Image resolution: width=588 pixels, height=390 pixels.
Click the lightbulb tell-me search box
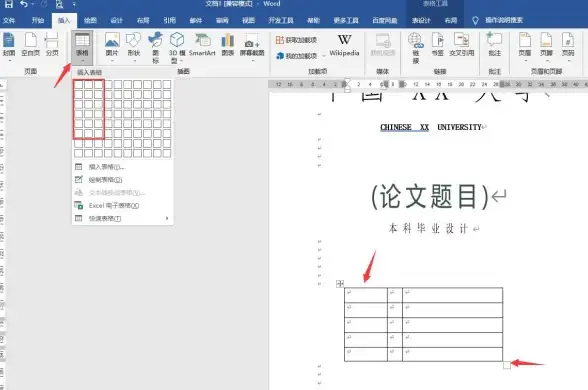coord(499,20)
